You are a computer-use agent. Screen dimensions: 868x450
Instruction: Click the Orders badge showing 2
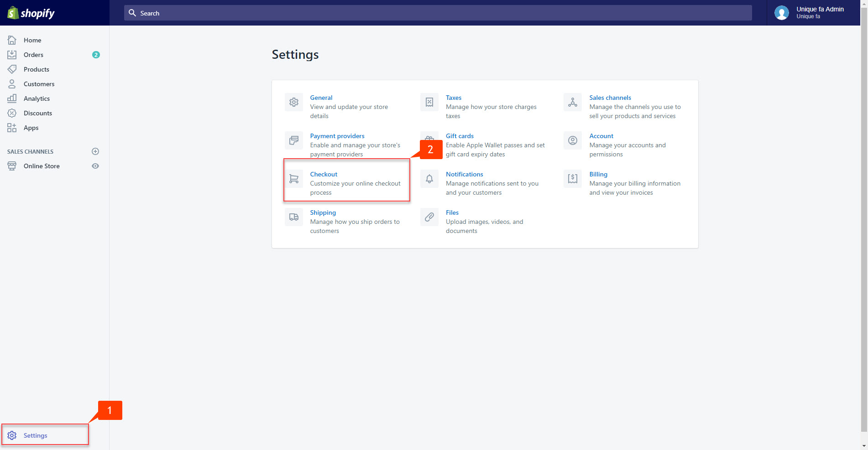(x=96, y=55)
